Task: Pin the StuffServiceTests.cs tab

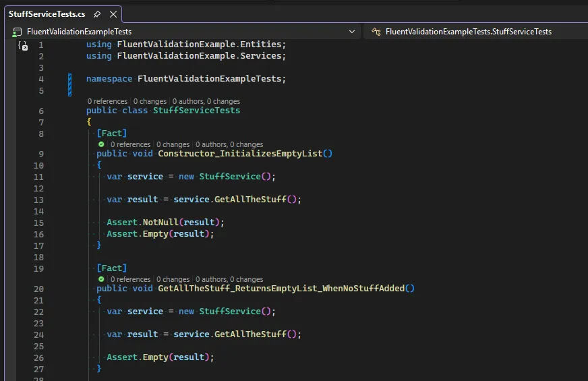Action: point(97,14)
